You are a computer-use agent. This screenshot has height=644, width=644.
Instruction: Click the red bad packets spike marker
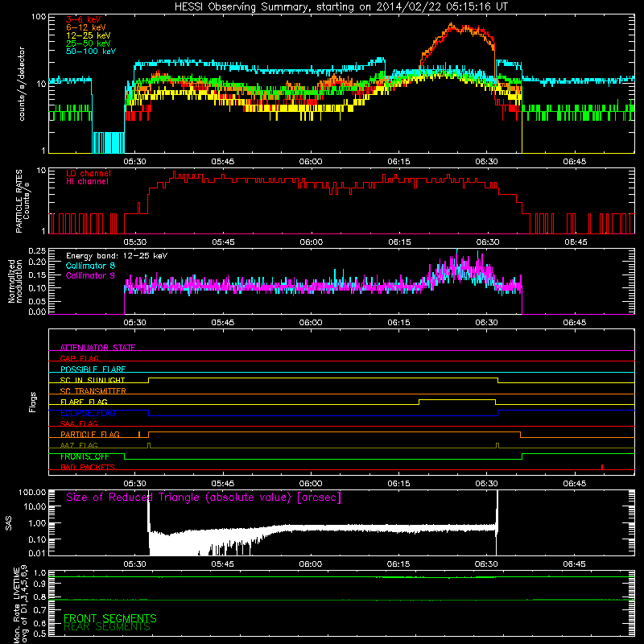pos(602,467)
